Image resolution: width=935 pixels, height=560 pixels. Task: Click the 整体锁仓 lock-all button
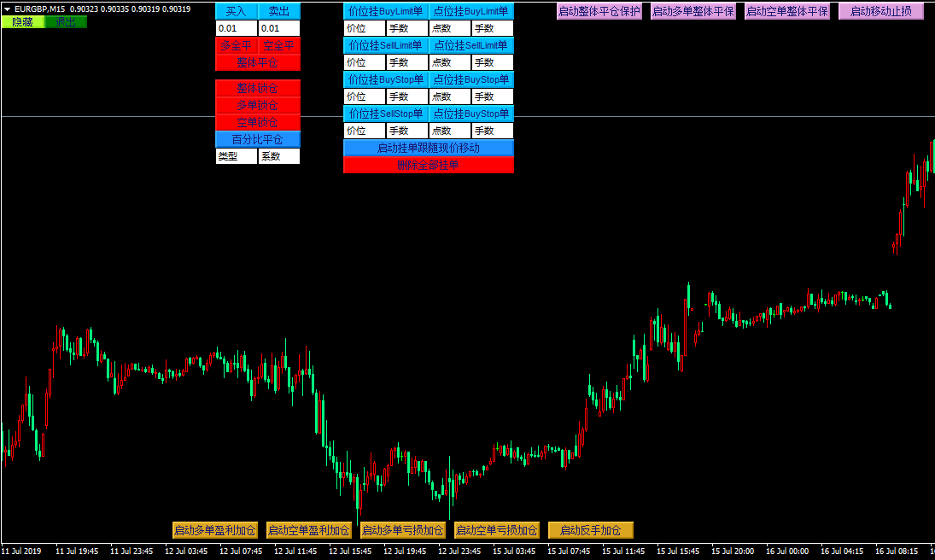257,88
